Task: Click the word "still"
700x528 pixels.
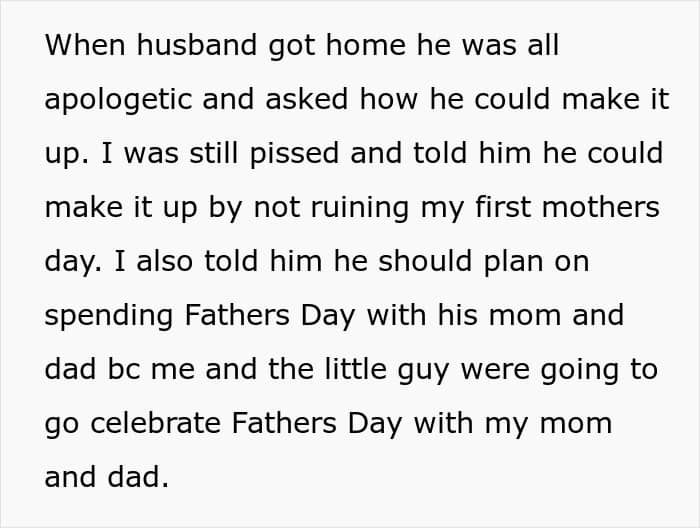Action: point(213,153)
